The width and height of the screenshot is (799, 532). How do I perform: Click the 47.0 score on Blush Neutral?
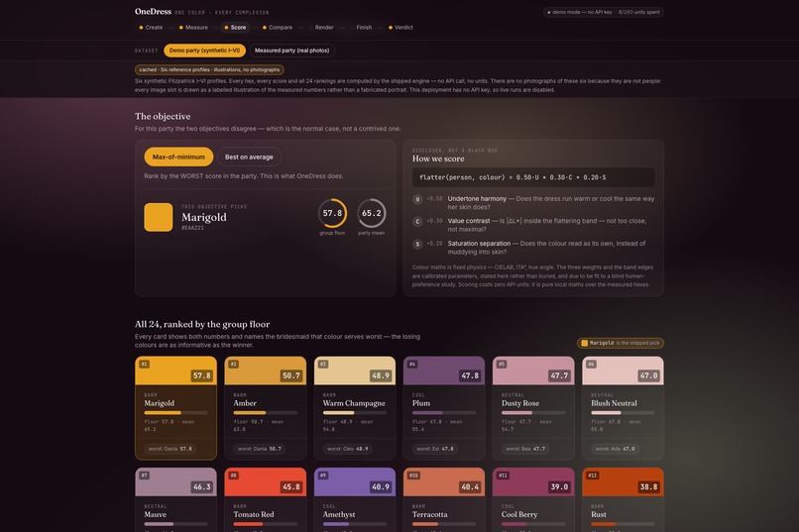[x=648, y=375]
